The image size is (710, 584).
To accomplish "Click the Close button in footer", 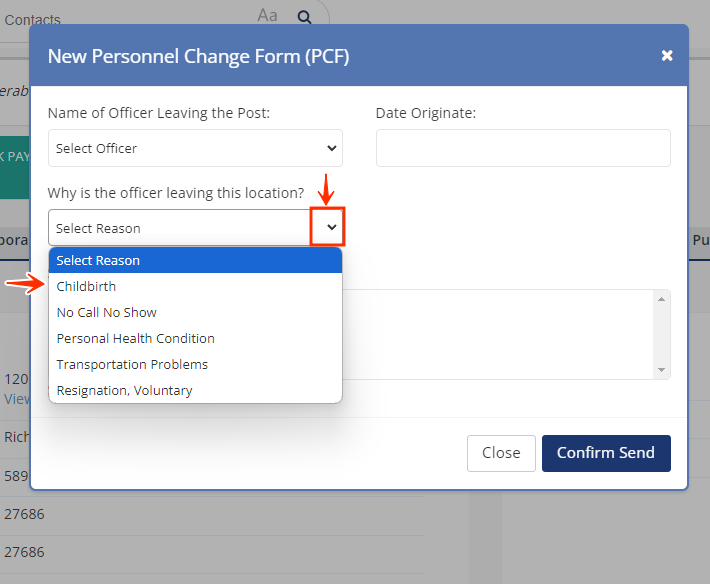I will tap(501, 453).
